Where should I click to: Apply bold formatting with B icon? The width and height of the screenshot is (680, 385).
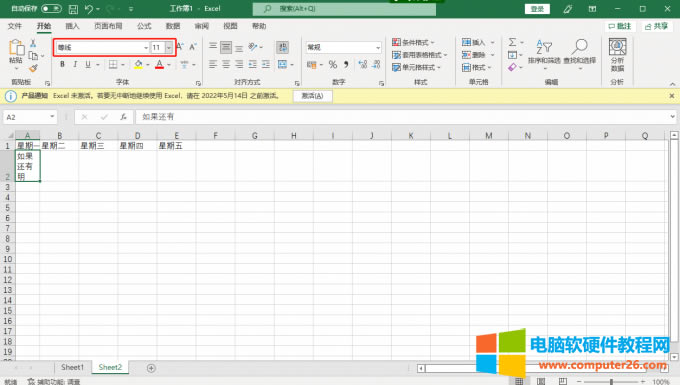(62, 65)
